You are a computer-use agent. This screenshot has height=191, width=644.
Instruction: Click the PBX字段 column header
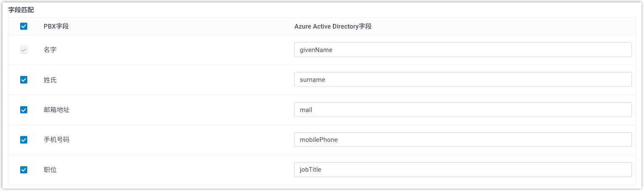tap(56, 26)
